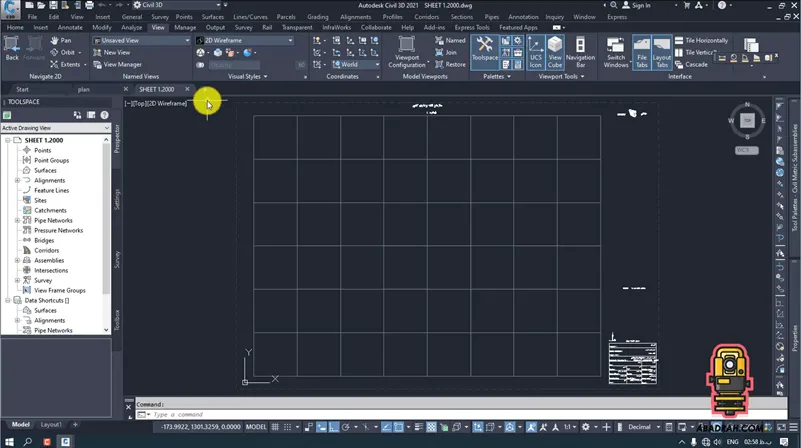Switch to the plan drawing tab
The image size is (801, 448).
[84, 89]
